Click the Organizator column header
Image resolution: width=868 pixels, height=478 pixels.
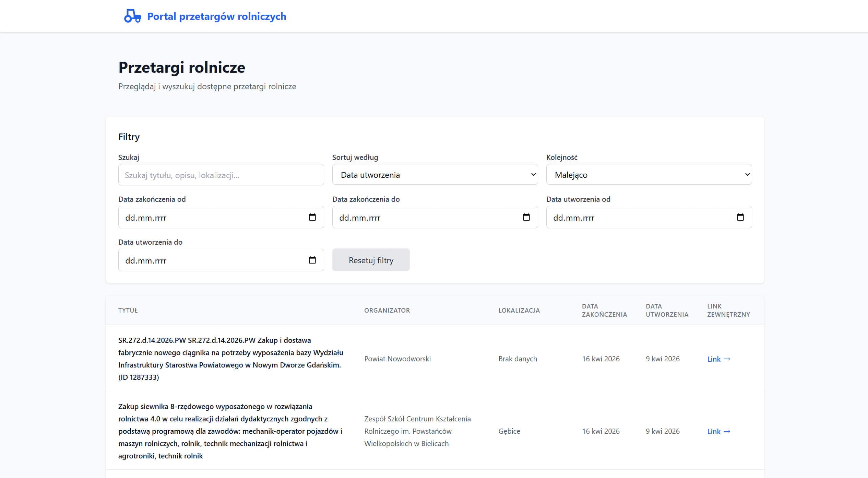pyautogui.click(x=387, y=310)
